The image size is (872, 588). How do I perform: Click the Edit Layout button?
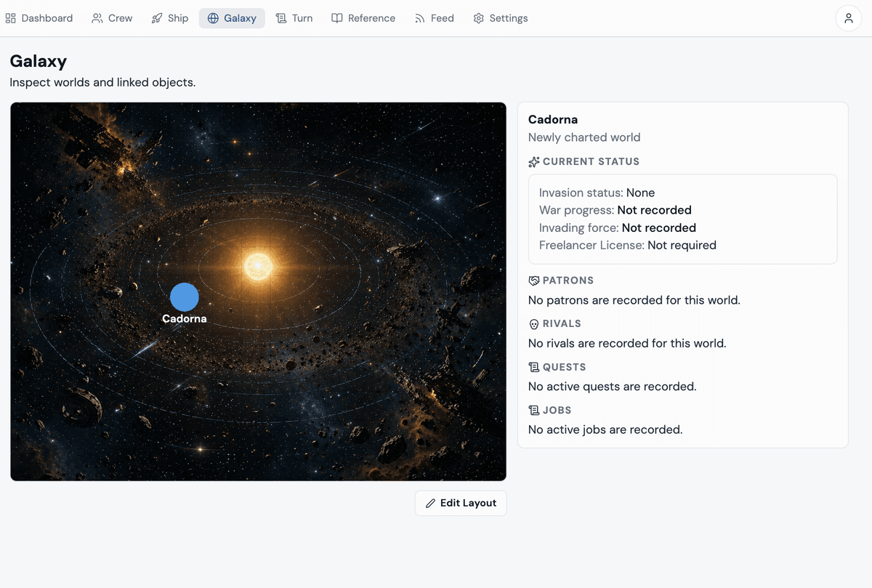(461, 503)
